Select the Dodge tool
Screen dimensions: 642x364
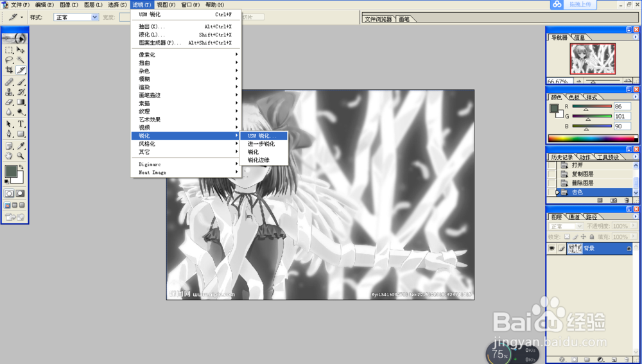click(x=21, y=112)
